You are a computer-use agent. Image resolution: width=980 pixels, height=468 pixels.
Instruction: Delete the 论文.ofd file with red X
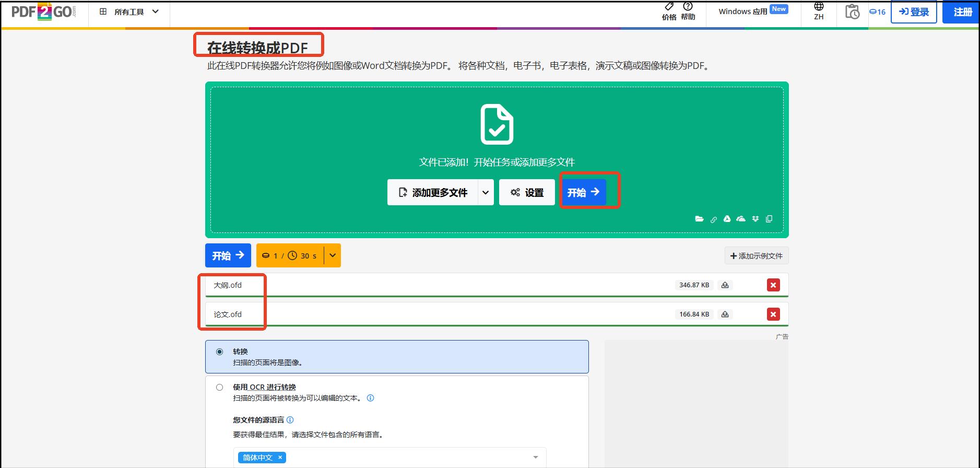[x=773, y=314]
